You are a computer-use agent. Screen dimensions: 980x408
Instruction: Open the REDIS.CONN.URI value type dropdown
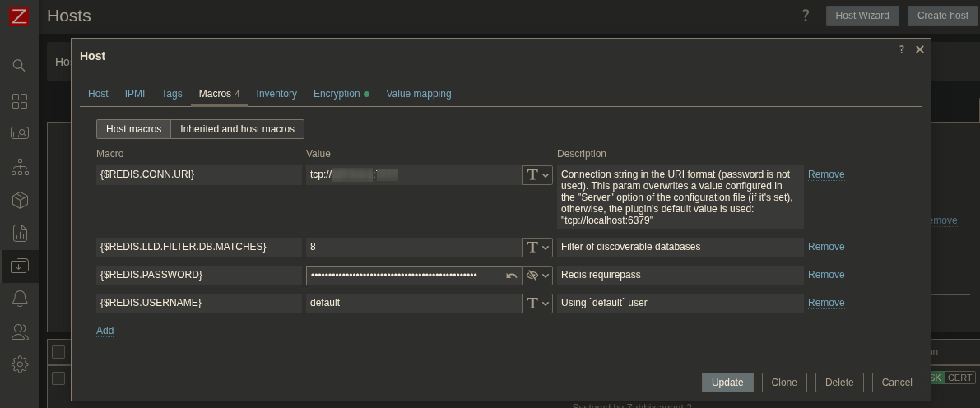[x=536, y=175]
